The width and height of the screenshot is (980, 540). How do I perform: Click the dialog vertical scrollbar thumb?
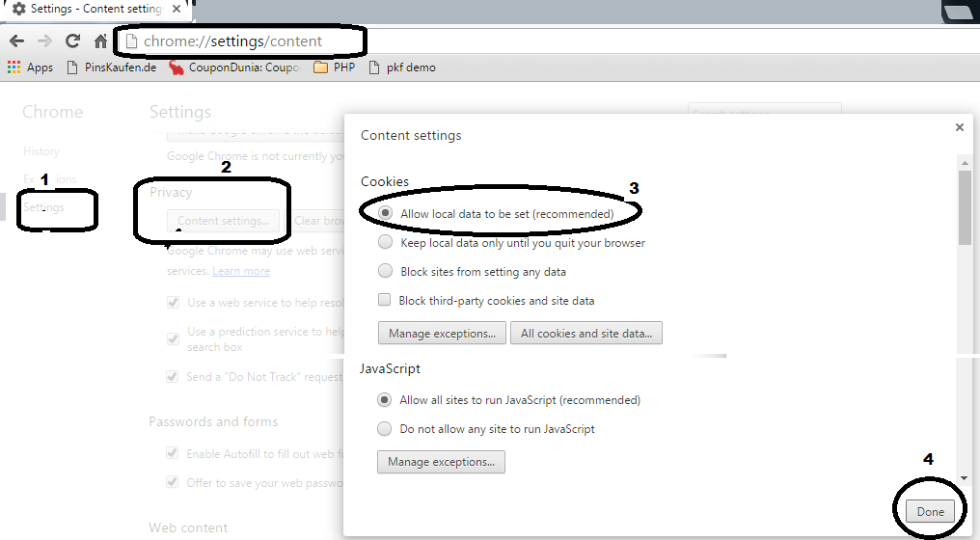pos(964,207)
